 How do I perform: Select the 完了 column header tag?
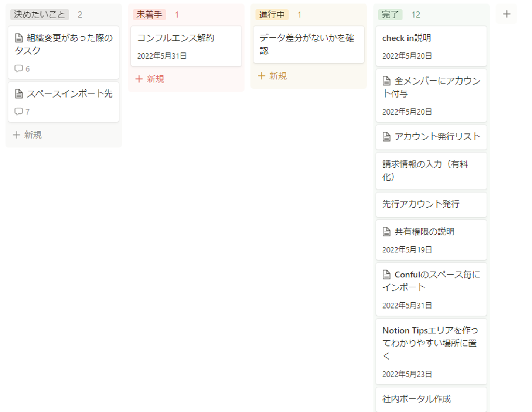coord(390,14)
